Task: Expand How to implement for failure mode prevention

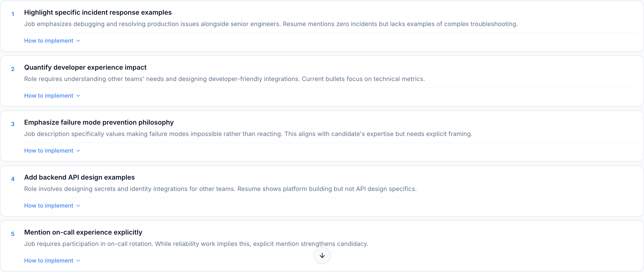Action: 49,151
